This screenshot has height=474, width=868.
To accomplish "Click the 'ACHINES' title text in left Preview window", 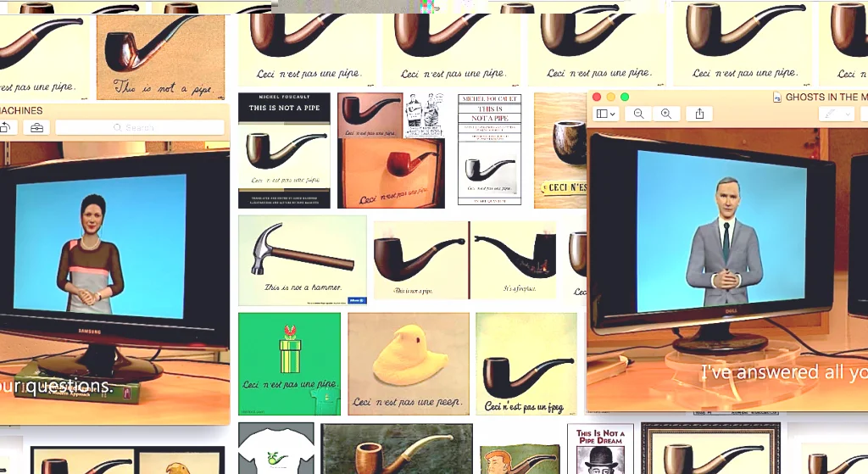I will (21, 111).
